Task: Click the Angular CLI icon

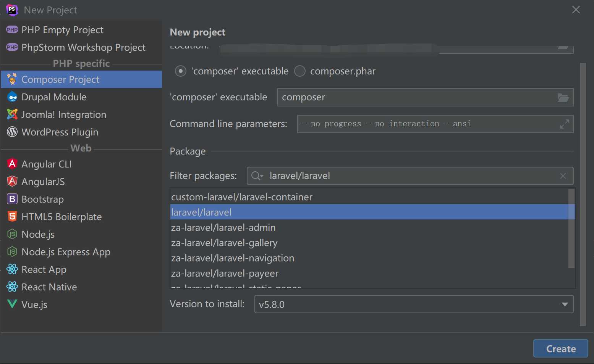Action: [12, 164]
